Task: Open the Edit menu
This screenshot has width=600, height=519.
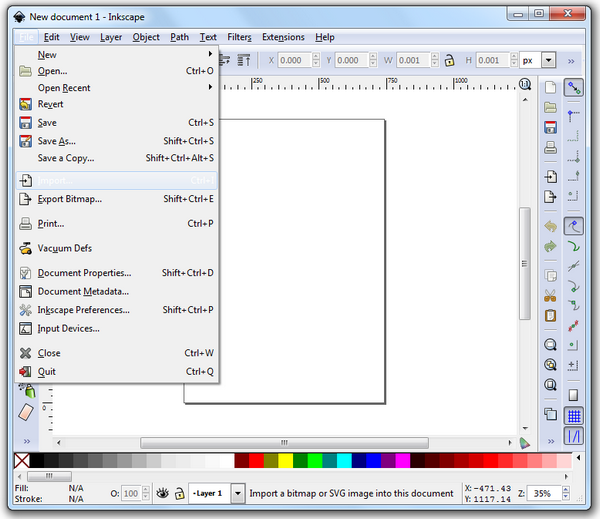Action: [x=51, y=37]
